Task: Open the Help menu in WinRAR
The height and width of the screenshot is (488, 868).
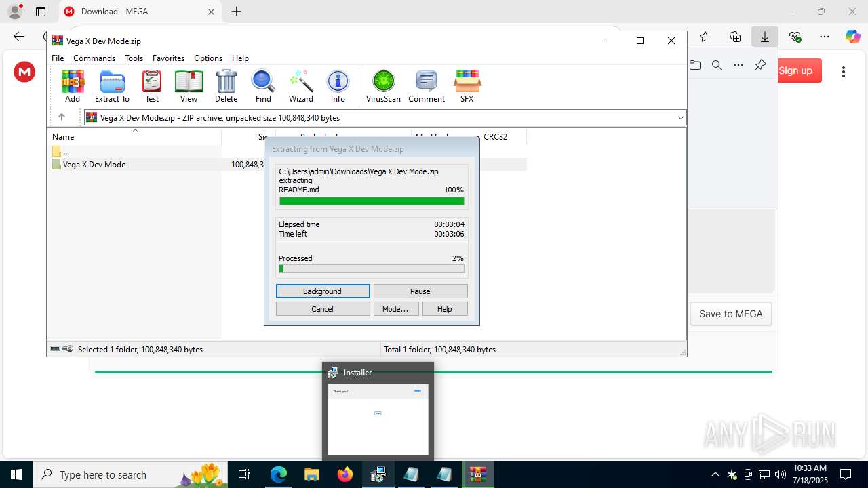Action: (240, 58)
